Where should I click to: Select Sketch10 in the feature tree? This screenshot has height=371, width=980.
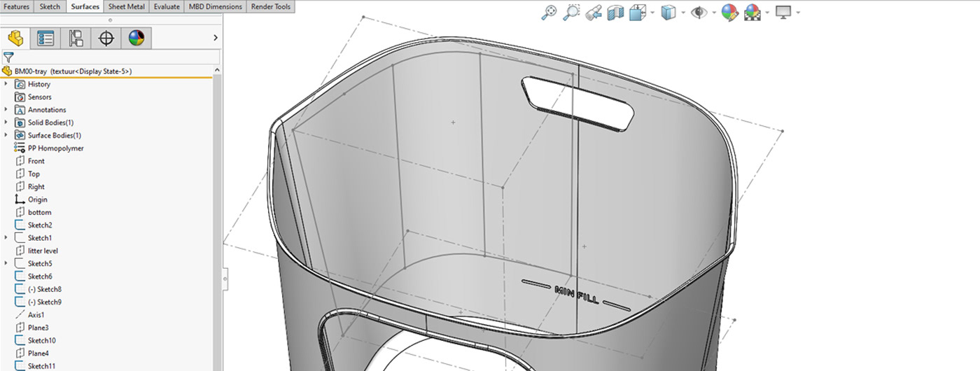click(35, 340)
